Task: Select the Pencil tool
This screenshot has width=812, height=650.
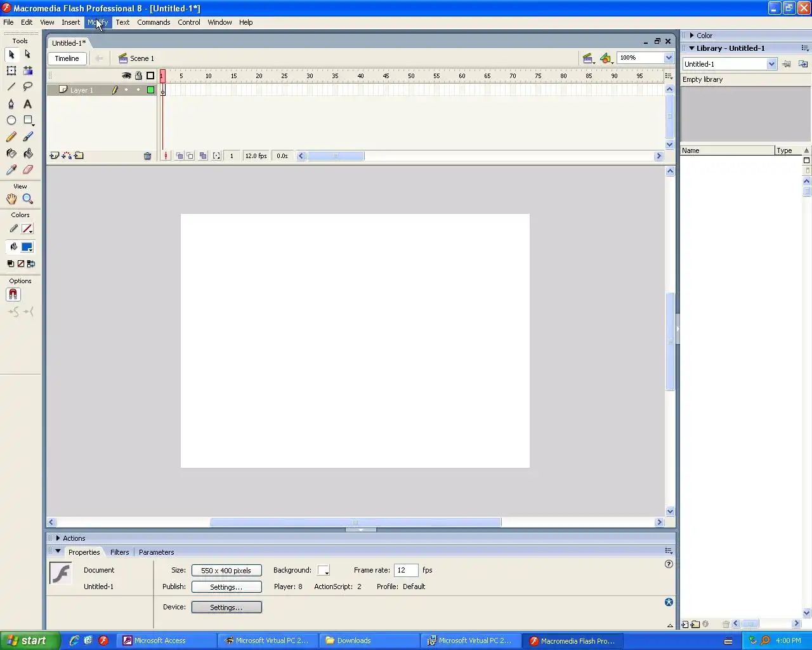Action: 11,136
